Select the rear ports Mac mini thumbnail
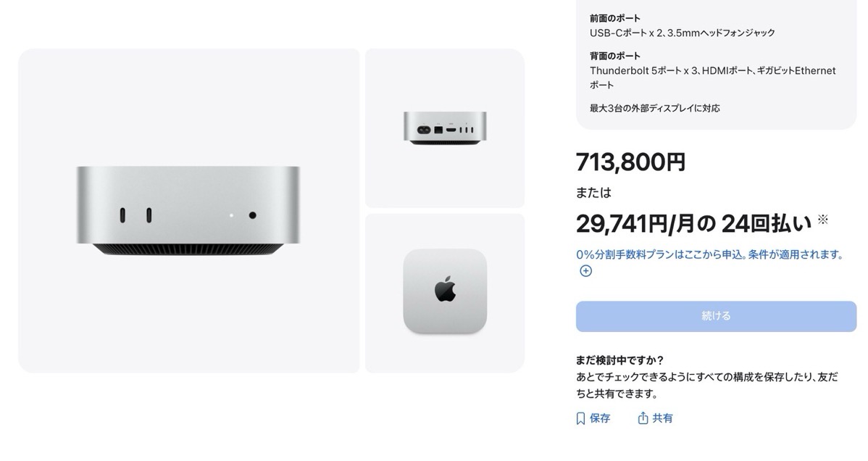The width and height of the screenshot is (868, 461). 445,128
